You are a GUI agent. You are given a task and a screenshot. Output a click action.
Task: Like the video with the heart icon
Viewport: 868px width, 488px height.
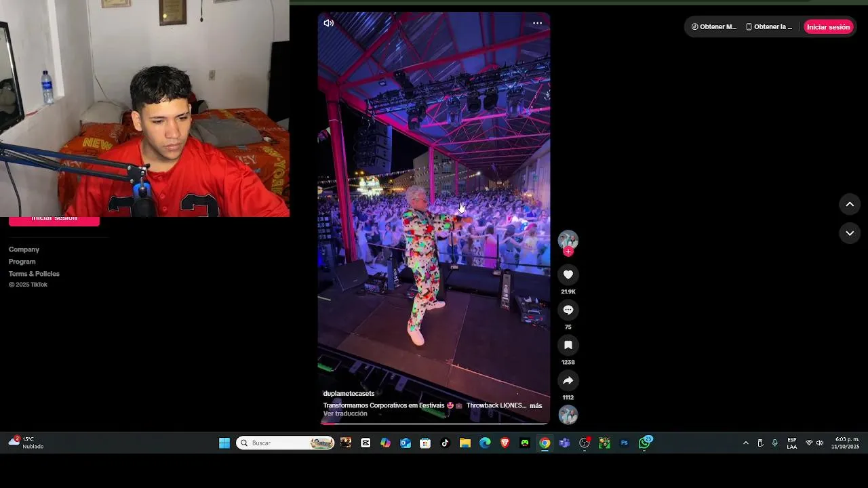click(568, 274)
